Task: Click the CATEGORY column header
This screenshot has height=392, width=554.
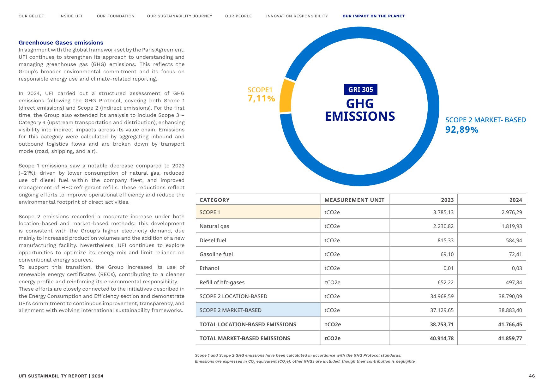Action: click(x=214, y=200)
